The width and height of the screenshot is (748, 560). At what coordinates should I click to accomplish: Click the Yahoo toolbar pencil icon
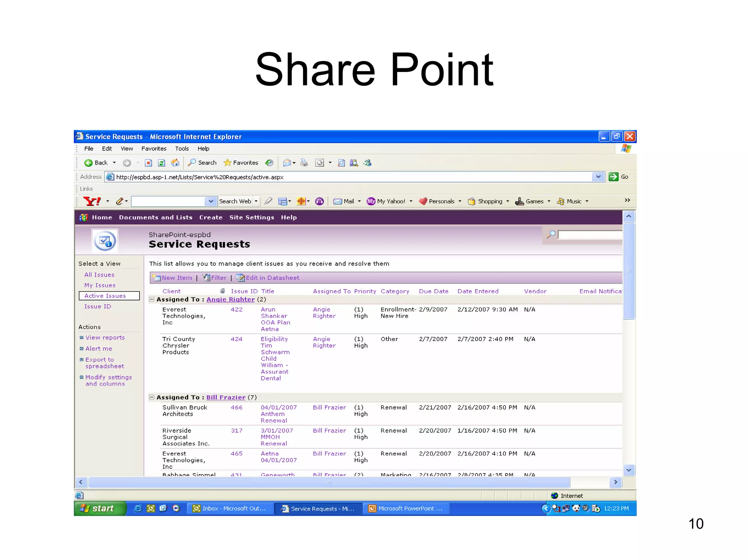pos(119,201)
